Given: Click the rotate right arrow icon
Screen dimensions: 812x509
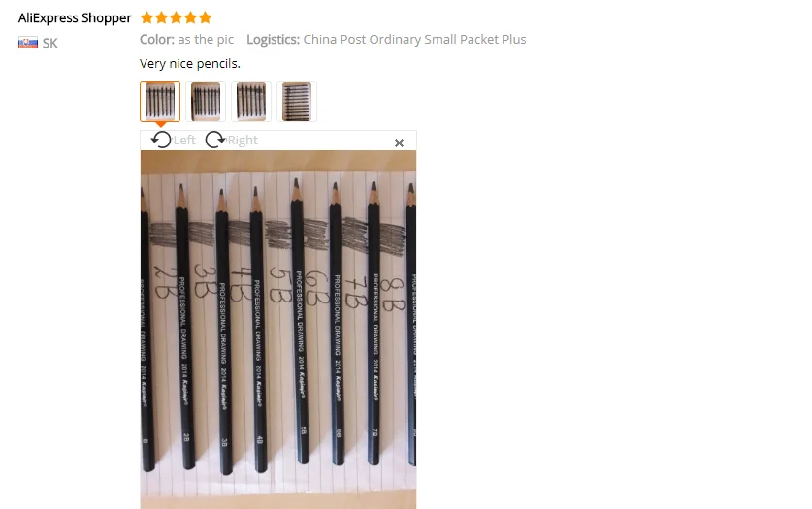Looking at the screenshot, I should (x=215, y=140).
